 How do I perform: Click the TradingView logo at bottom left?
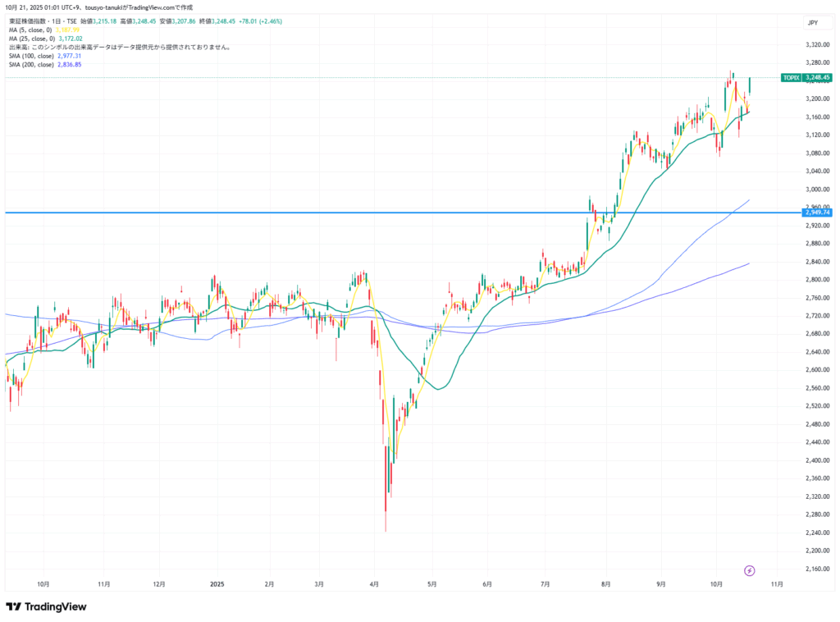(x=46, y=606)
